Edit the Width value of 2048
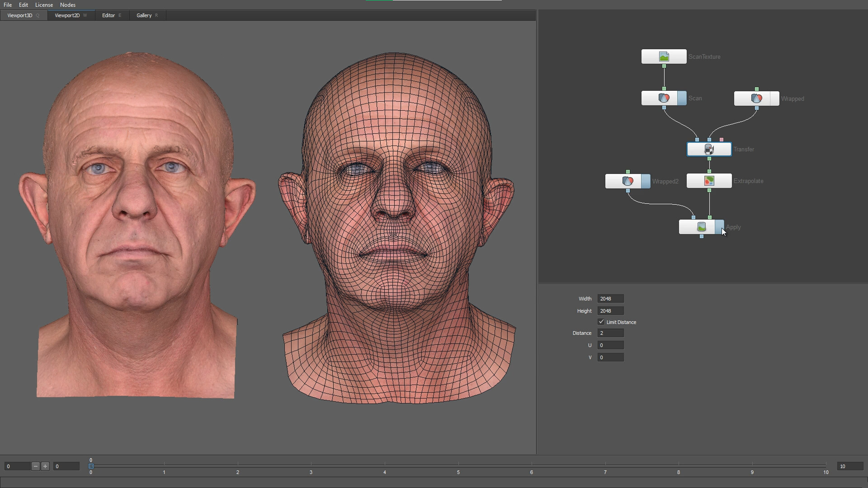The width and height of the screenshot is (868, 488). [610, 298]
